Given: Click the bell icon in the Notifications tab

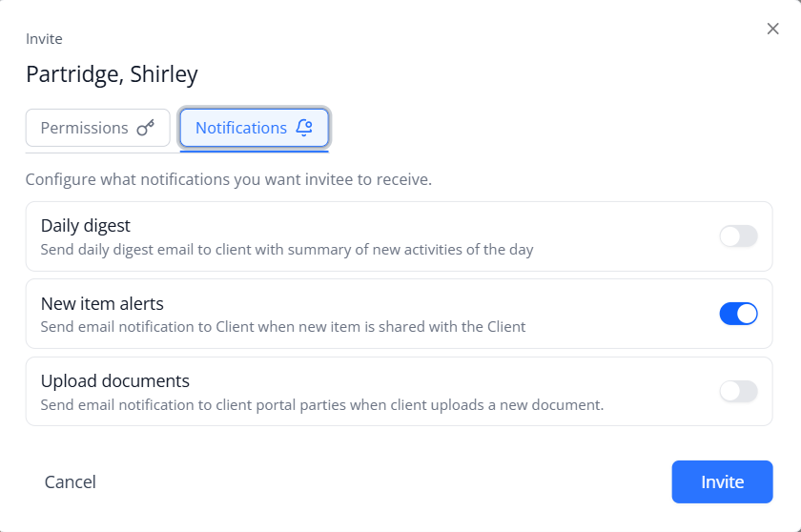Looking at the screenshot, I should point(304,128).
